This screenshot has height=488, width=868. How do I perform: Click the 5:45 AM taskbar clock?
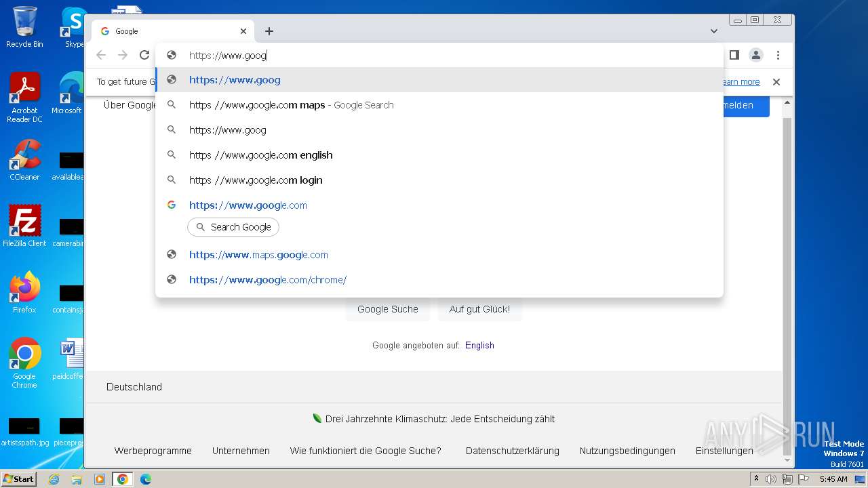833,479
